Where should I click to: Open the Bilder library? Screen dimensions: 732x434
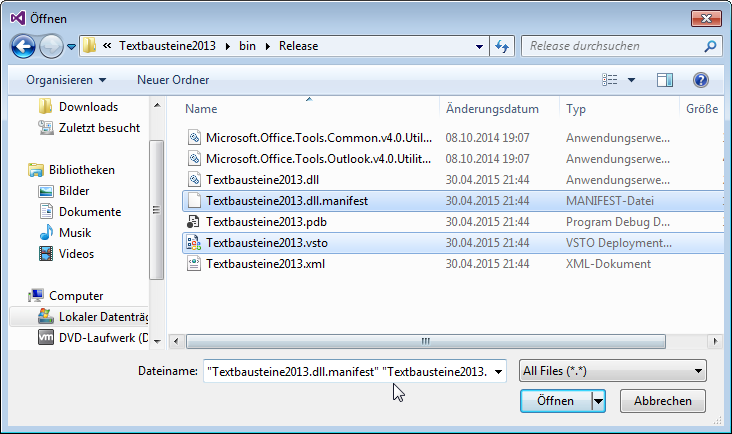(x=74, y=191)
